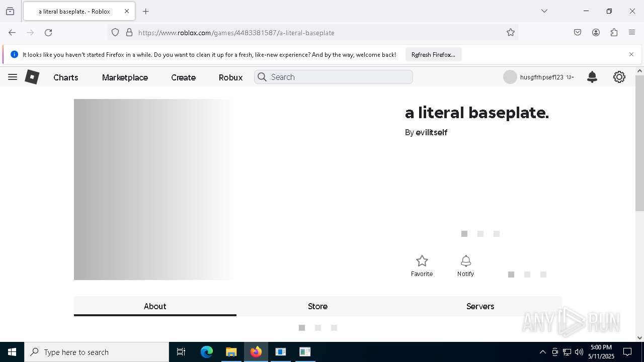Viewport: 644px width, 362px height.
Task: Open the Robux page
Action: (230, 77)
